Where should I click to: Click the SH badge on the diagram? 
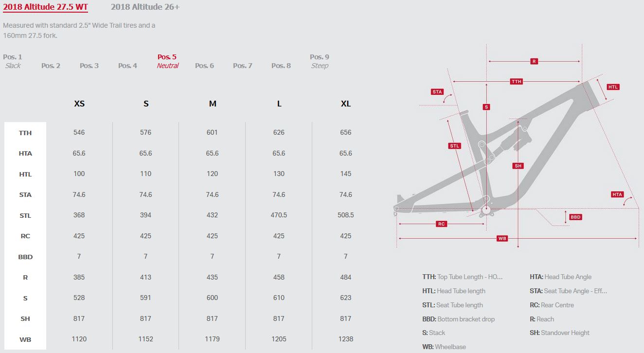point(518,166)
